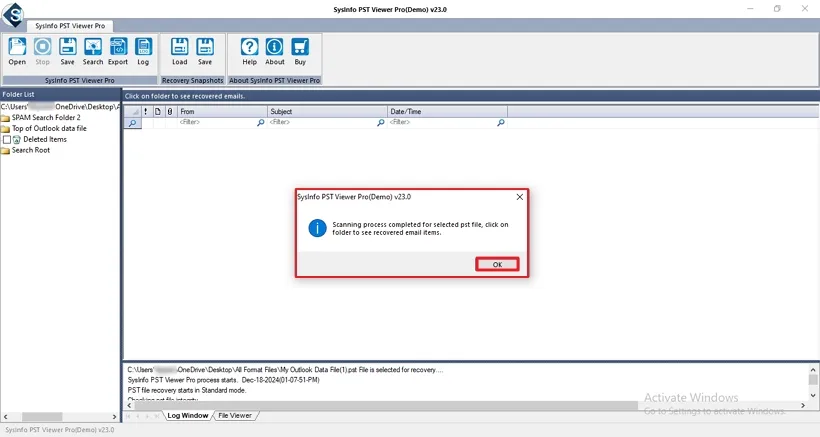
Task: Click the log window scroll down arrow
Action: coord(813,396)
